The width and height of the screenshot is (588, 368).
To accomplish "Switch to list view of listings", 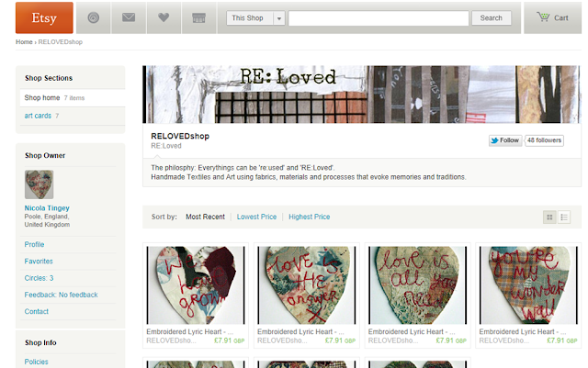I will coord(564,217).
